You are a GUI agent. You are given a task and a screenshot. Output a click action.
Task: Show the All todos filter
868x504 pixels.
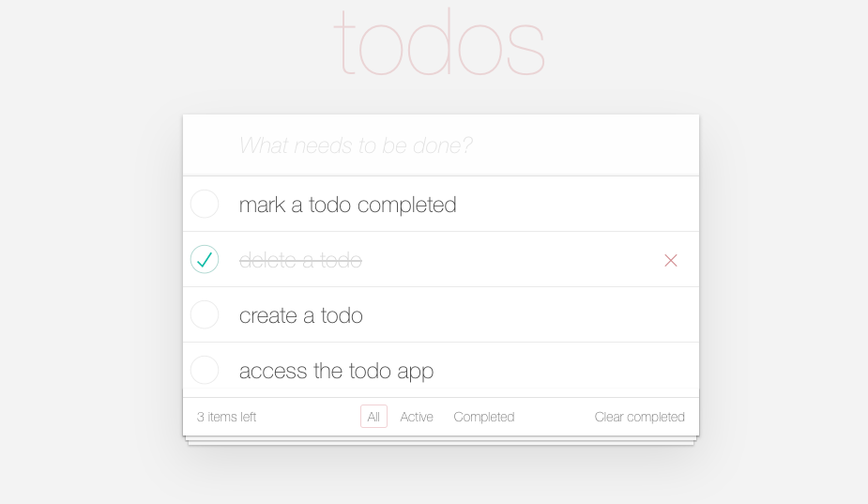(x=373, y=417)
